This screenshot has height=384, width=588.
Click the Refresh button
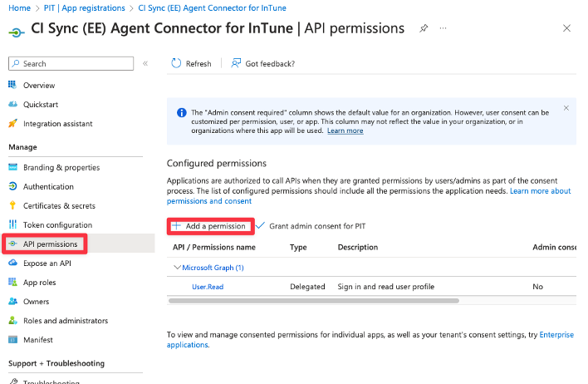coord(191,63)
